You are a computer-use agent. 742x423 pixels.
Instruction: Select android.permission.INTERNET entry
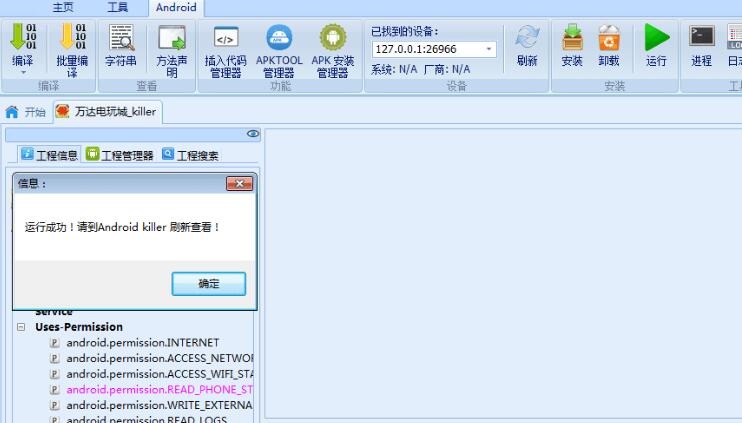[x=143, y=343]
